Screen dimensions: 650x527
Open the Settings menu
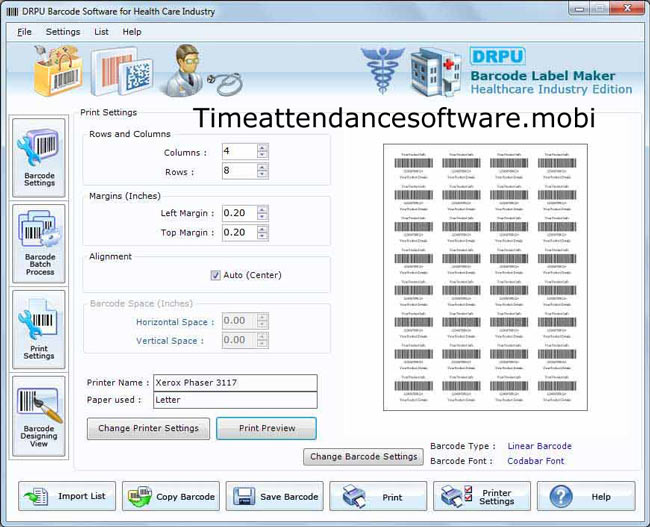(x=63, y=32)
